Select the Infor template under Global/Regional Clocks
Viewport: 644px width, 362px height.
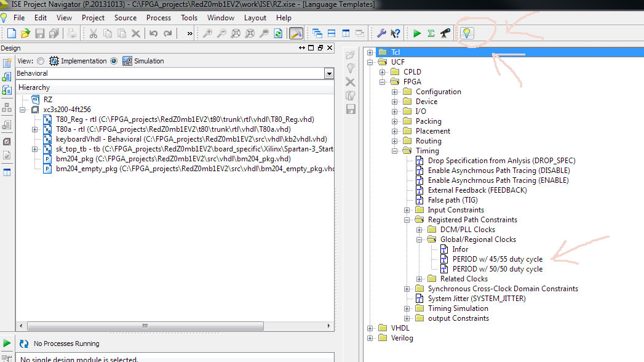[460, 249]
